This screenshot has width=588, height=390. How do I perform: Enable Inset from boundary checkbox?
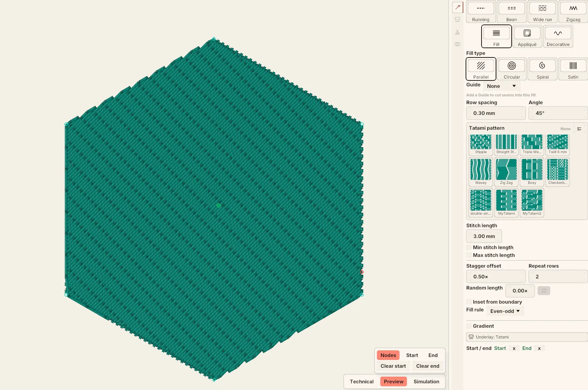tap(469, 302)
